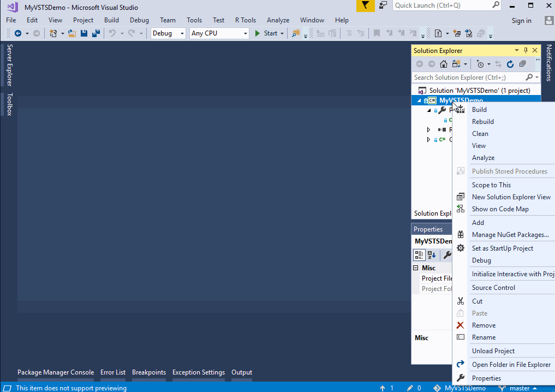Click Sync with Active Document folder icon
The width and height of the screenshot is (555, 392).
[456, 64]
